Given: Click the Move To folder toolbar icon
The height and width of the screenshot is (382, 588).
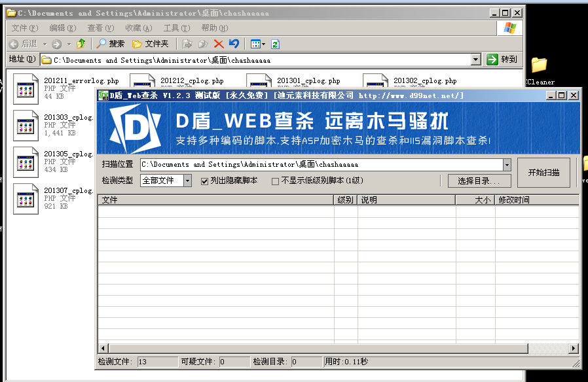Looking at the screenshot, I should 187,44.
